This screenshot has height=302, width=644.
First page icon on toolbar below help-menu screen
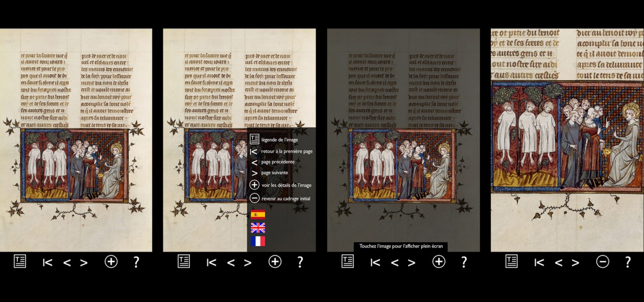[x=211, y=262]
